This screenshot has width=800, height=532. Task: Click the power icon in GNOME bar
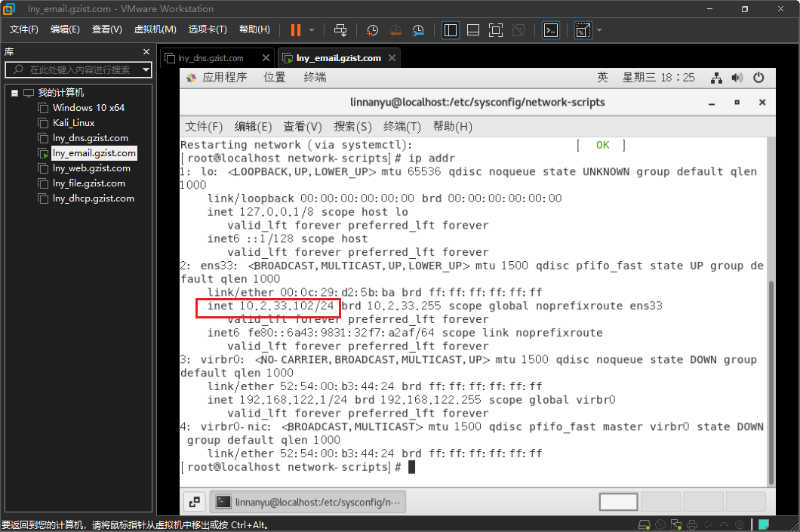click(758, 78)
